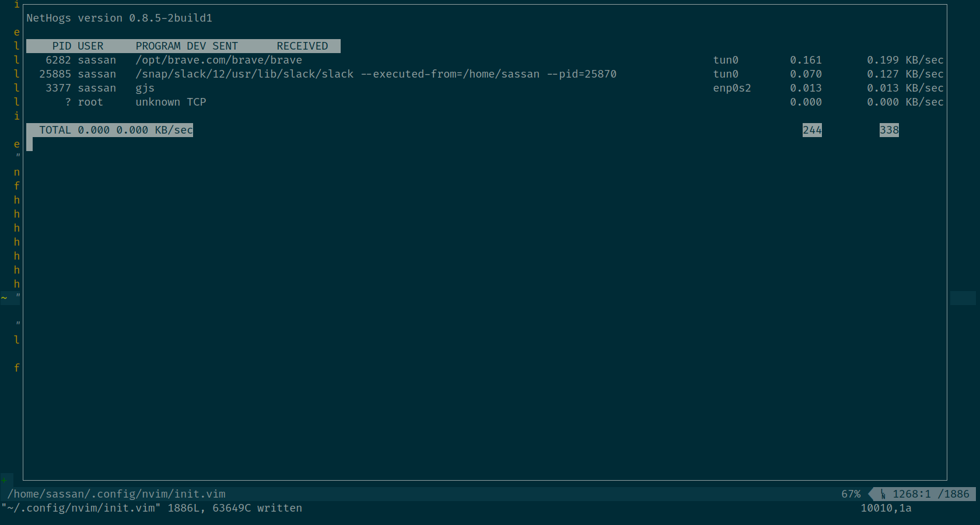This screenshot has height=525, width=980.
Task: Click the init.vim path in the statusline
Action: pyautogui.click(x=116, y=494)
